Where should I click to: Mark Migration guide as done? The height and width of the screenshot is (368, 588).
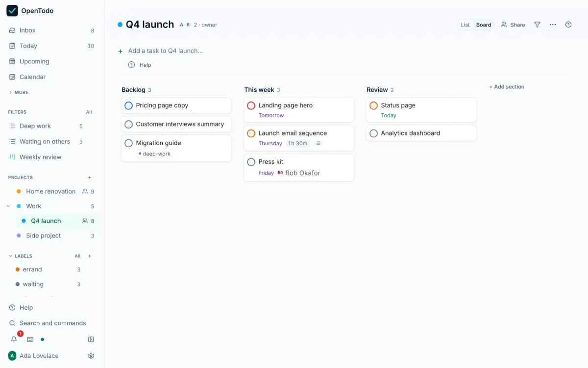click(x=129, y=143)
